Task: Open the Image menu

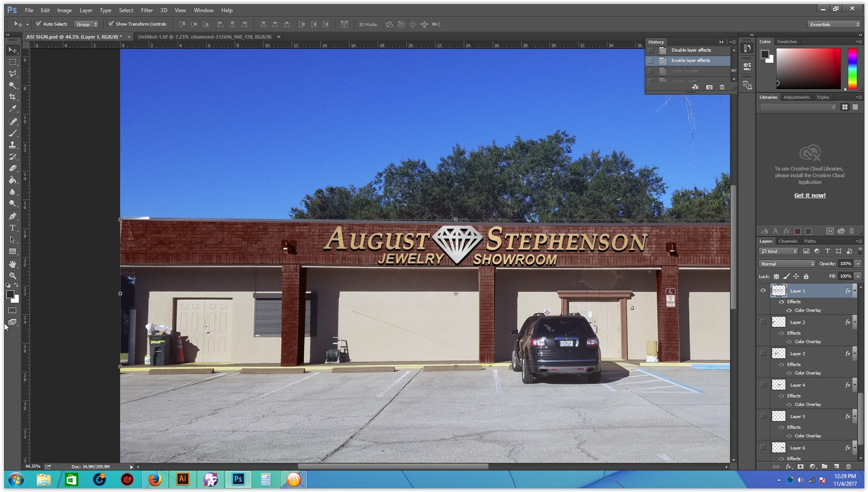Action: 65,10
